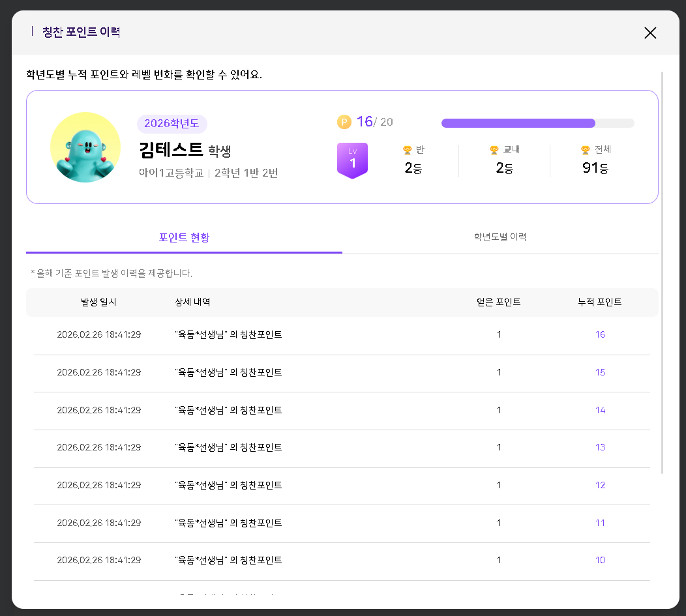This screenshot has height=616, width=686.
Task: Click cumulative point value 10
Action: click(600, 561)
